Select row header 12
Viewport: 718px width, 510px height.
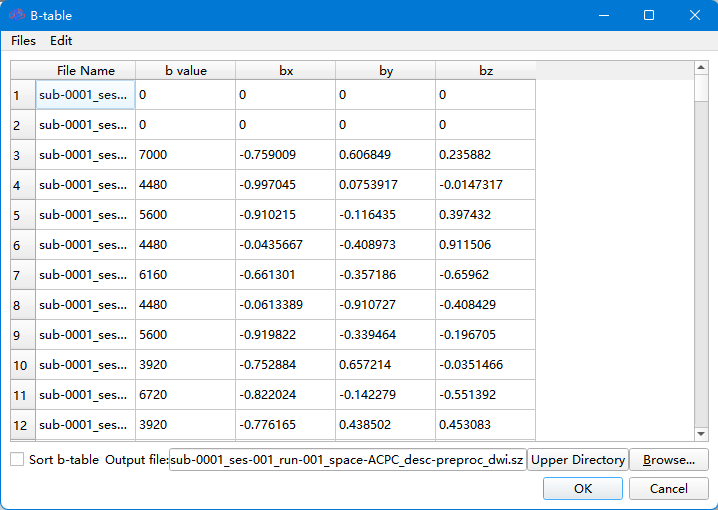(23, 425)
